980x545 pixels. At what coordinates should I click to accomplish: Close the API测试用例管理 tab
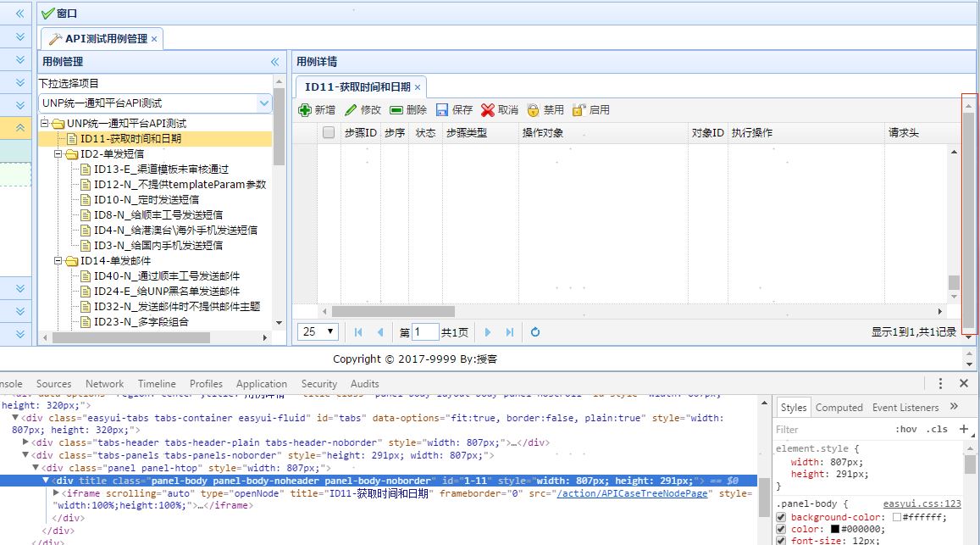154,39
